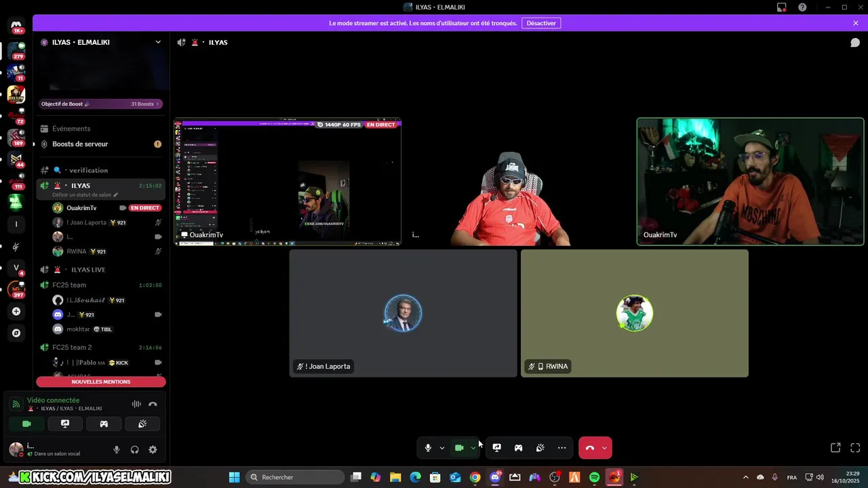
Task: Open Google Chrome from taskbar
Action: [475, 477]
